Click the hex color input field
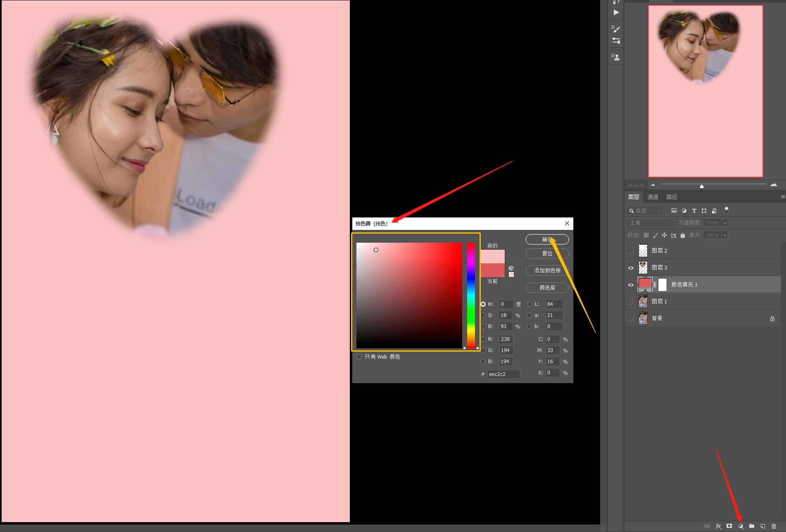Viewport: 786px width, 532px height. tap(503, 374)
